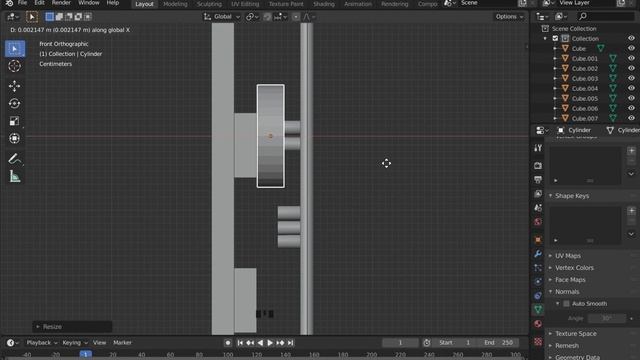This screenshot has height=360, width=640.
Task: Open the Render properties tab
Action: pyautogui.click(x=538, y=166)
